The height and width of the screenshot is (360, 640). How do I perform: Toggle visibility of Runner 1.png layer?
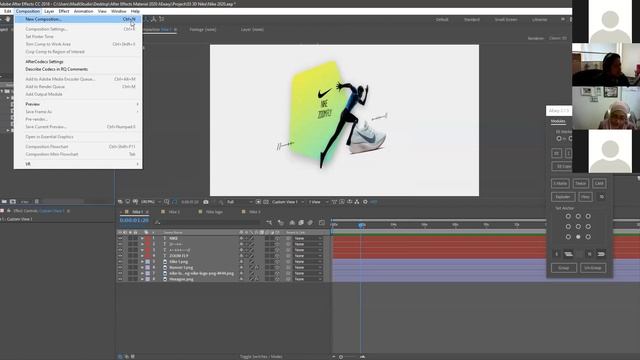(120, 267)
